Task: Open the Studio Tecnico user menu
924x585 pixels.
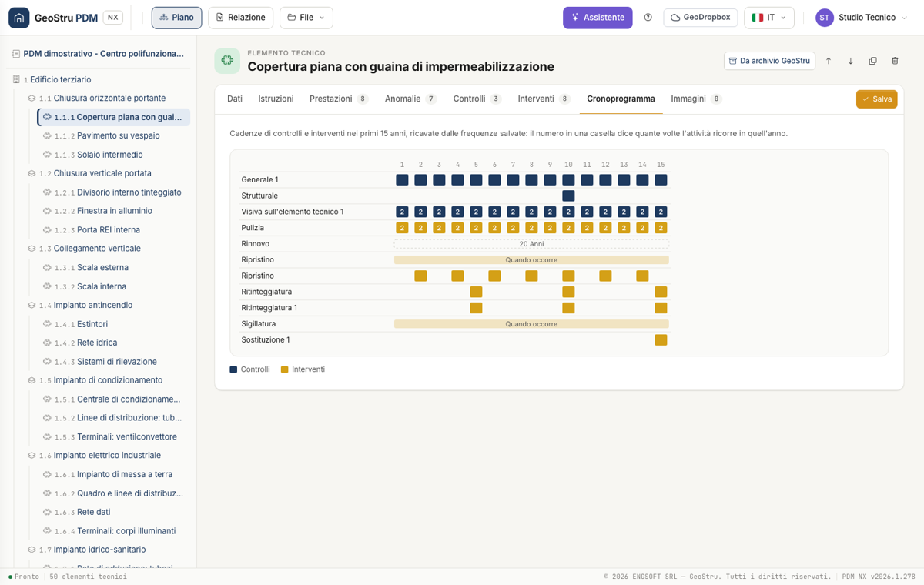Action: 862,18
